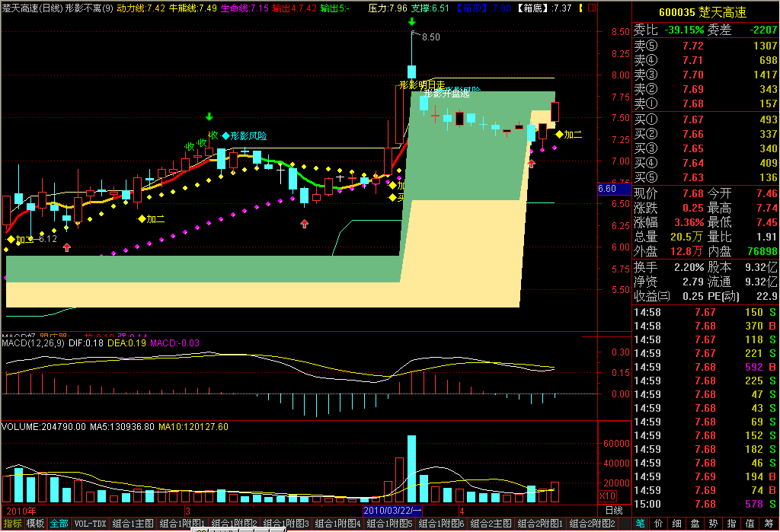
Task: Click the green down arrow above 8.50 peak
Action: pyautogui.click(x=411, y=22)
